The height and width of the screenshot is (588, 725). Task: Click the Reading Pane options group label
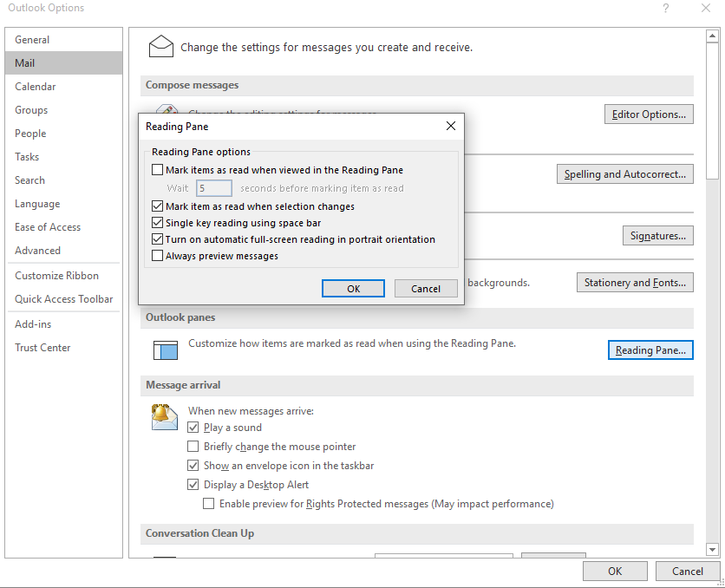(201, 152)
